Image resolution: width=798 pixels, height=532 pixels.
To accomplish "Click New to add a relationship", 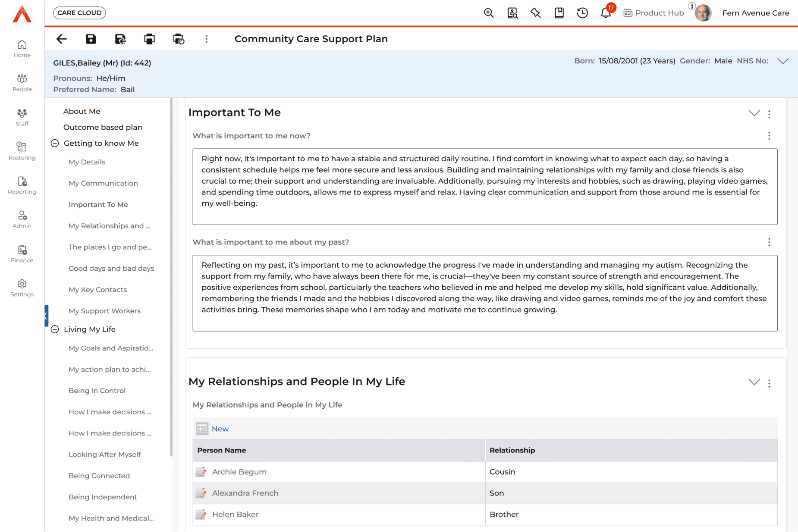I will coord(220,429).
